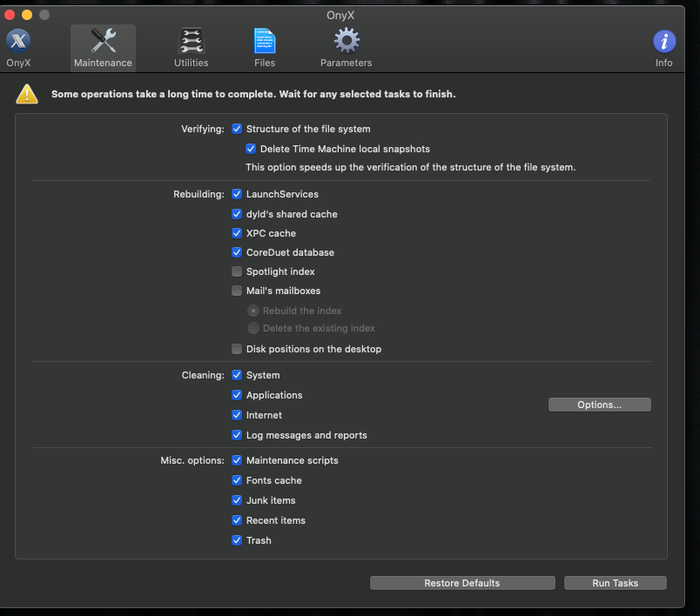Click the Rebuilding: label
This screenshot has height=616, width=700.
tap(199, 194)
